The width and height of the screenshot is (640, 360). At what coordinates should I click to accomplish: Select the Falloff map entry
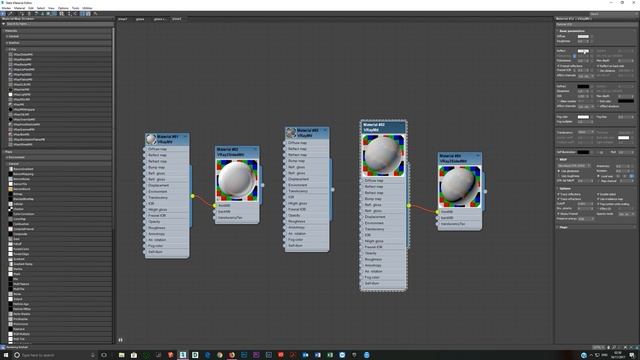pyautogui.click(x=18, y=244)
